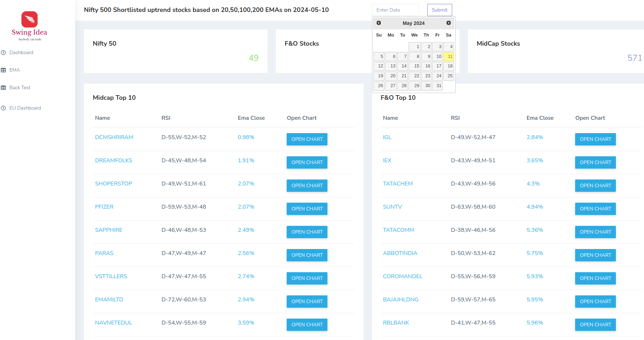Pick May 10 in the date picker
Image resolution: width=644 pixels, height=340 pixels.
[x=437, y=57]
